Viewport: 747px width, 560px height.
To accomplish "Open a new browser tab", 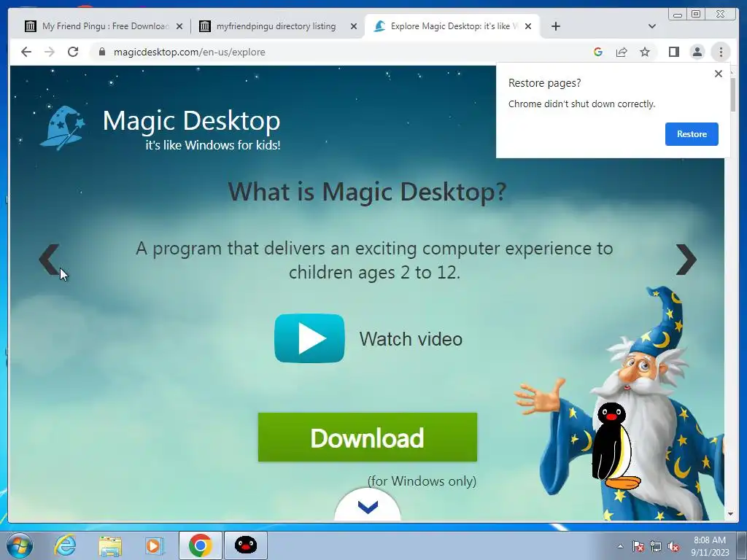I will [x=555, y=26].
